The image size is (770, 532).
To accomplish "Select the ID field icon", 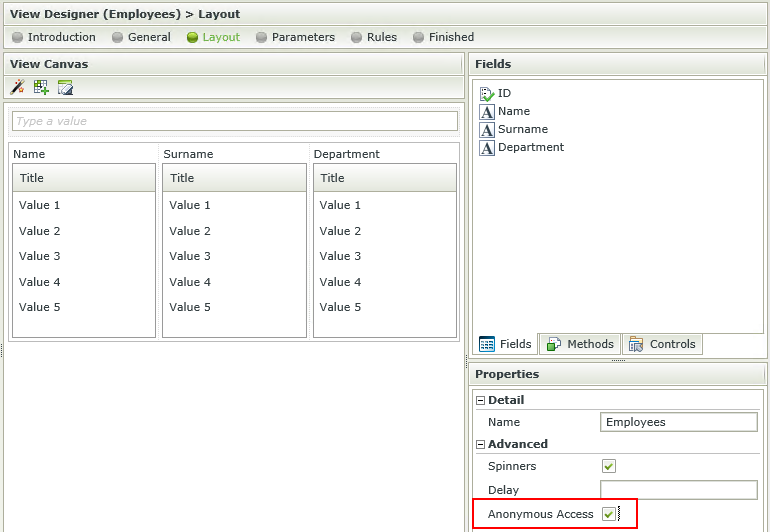I will click(487, 93).
